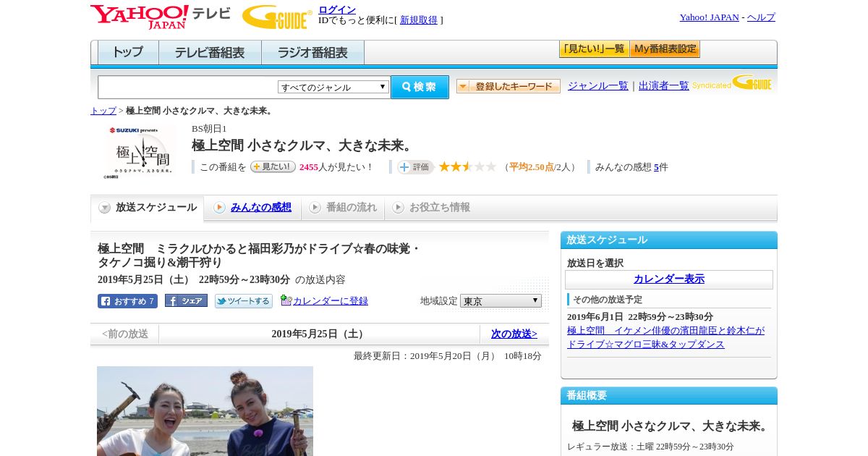868x456 pixels.
Task: Click the カレンダー表示 link
Action: [669, 279]
